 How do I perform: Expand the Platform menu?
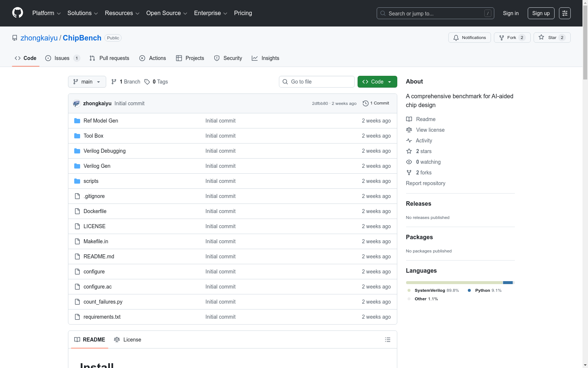(46, 13)
